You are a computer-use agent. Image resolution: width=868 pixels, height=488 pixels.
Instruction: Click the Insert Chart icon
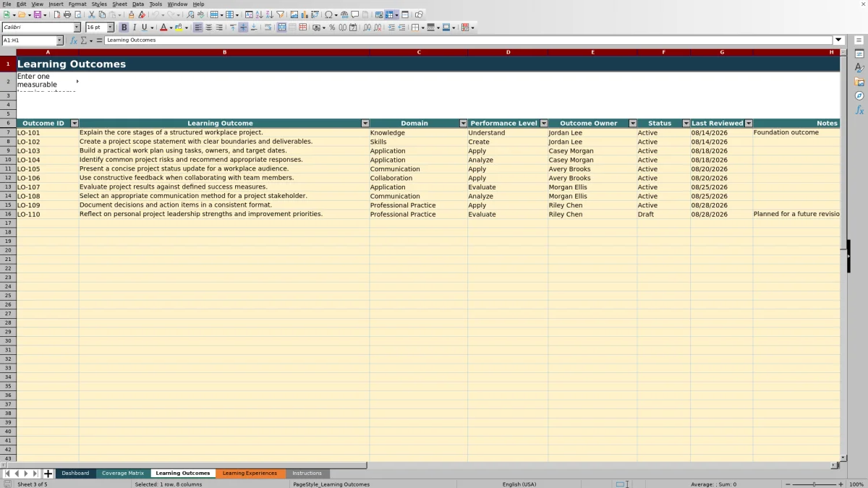tap(305, 14)
